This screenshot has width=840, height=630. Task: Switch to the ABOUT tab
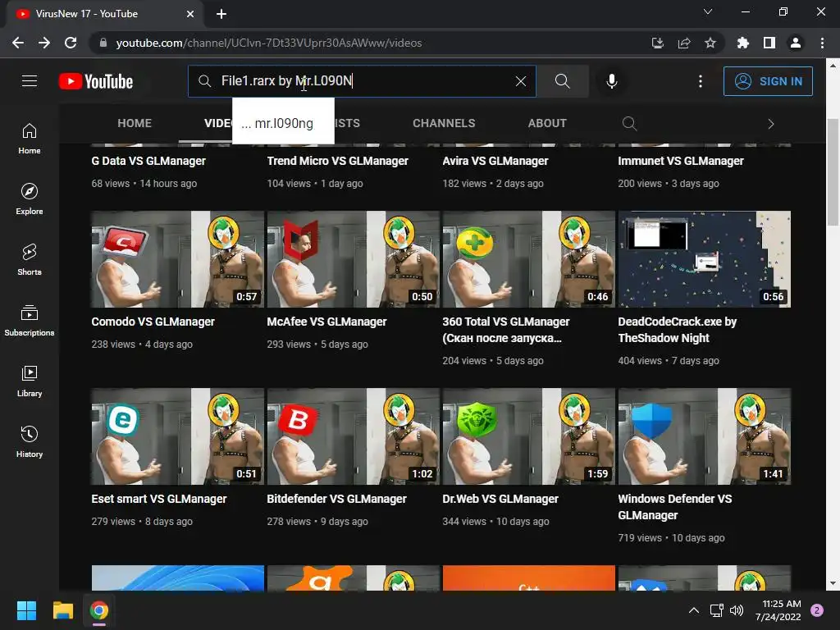tap(547, 123)
